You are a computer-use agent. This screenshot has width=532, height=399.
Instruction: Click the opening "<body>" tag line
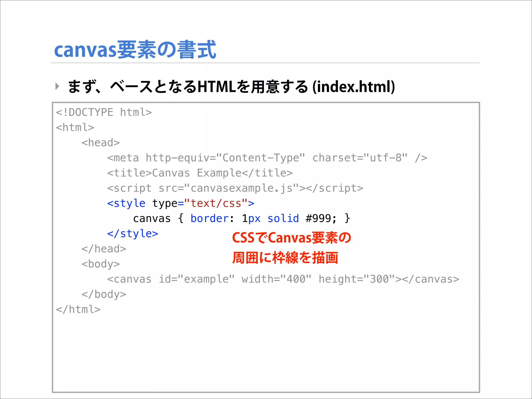click(x=101, y=264)
